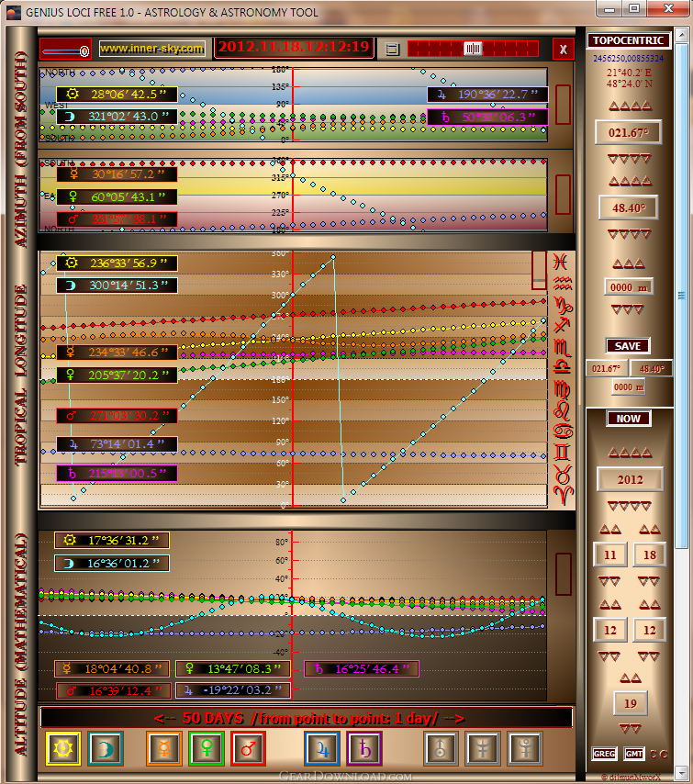Click the Mars longitude label 271°03'30.2"
The height and width of the screenshot is (784, 693).
[x=117, y=416]
